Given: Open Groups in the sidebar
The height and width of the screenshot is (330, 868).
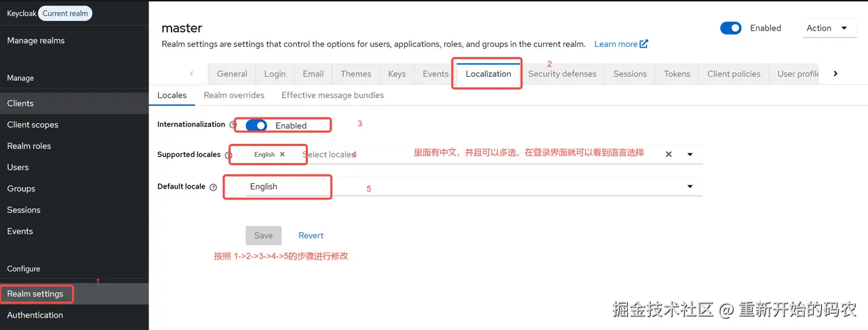Looking at the screenshot, I should [x=74, y=189].
